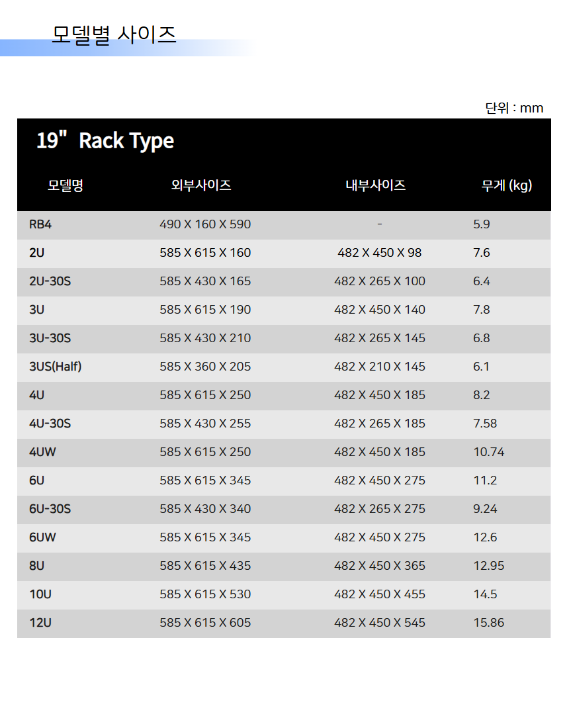Click the 모델별 사이즈 heading
569x728 pixels.
114,35
